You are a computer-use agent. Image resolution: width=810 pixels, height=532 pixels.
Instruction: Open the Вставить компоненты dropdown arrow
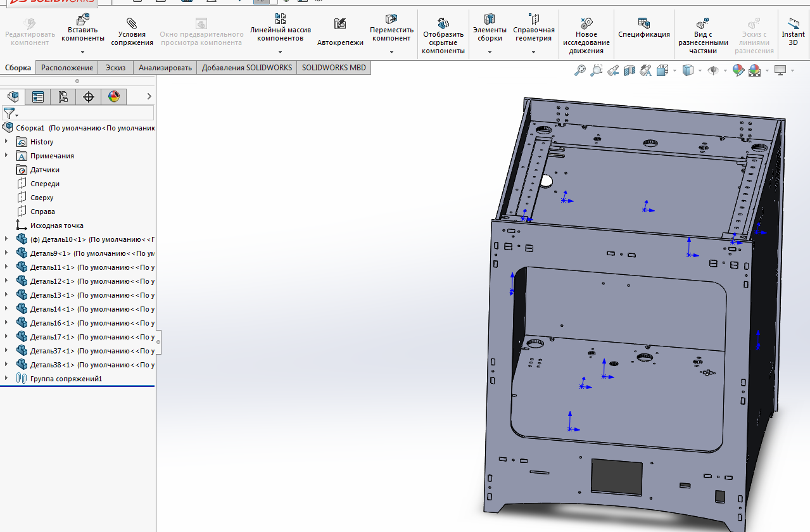[x=82, y=52]
